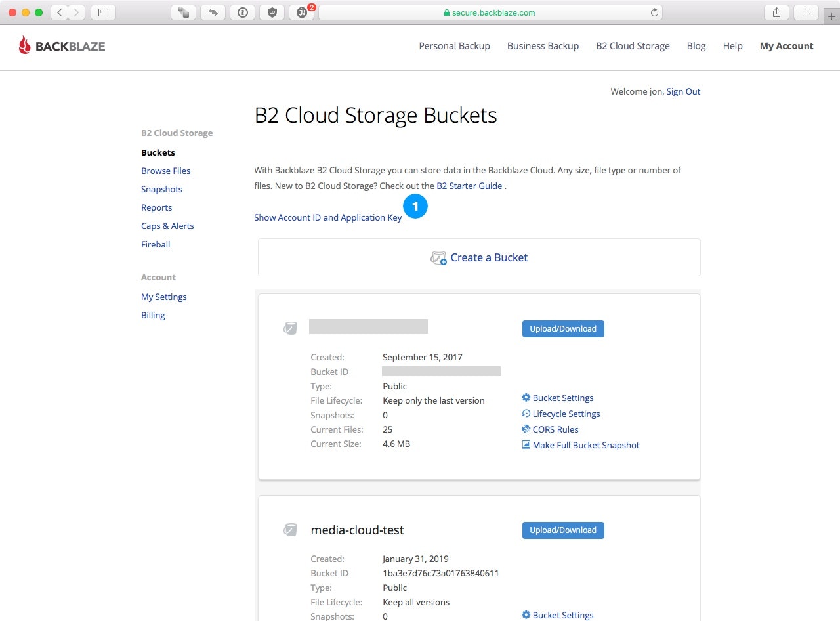Viewport: 840px width, 621px height.
Task: Open Bucket Settings for media-cloud-test bucket
Action: click(563, 615)
